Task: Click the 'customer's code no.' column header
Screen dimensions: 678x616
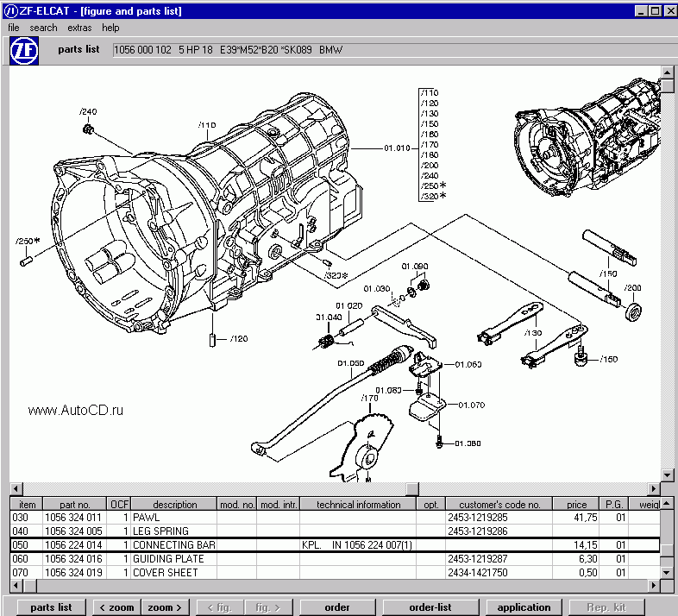Action: (499, 505)
